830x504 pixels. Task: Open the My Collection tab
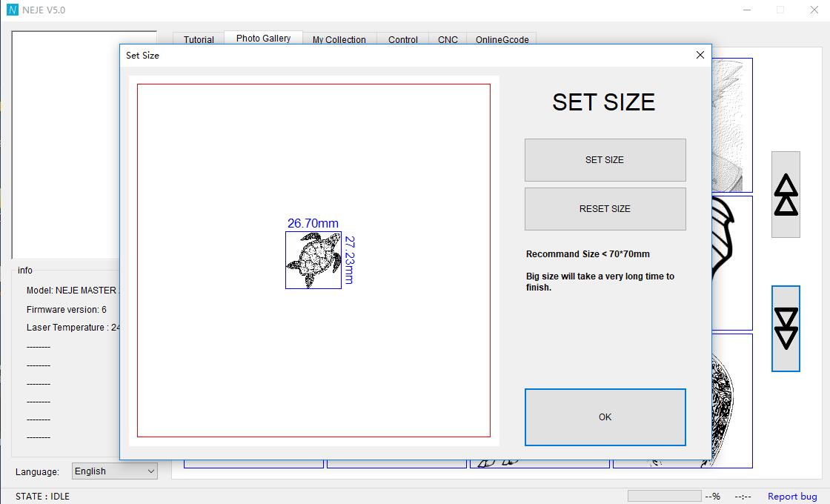pos(339,39)
